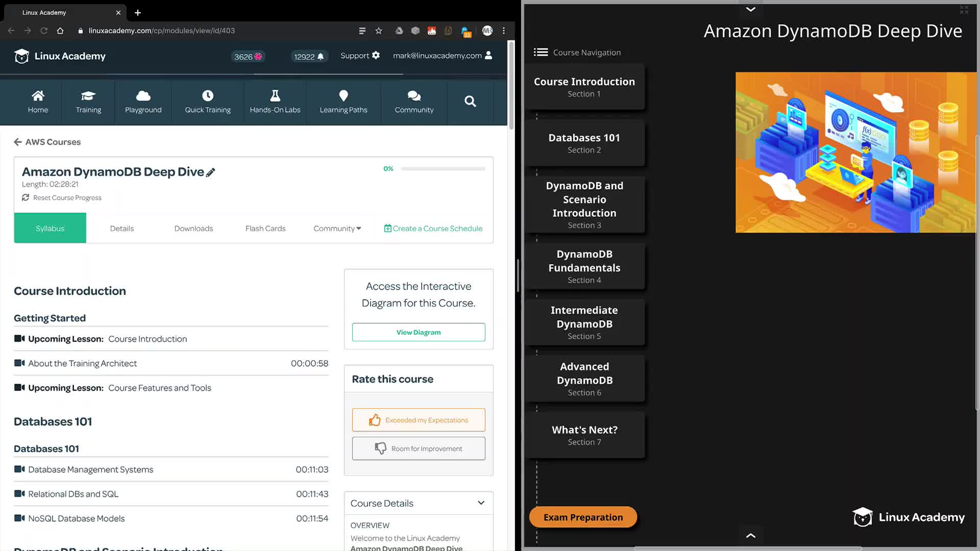This screenshot has height=551, width=980.
Task: Click the up chevron below the diagram
Action: (x=750, y=535)
